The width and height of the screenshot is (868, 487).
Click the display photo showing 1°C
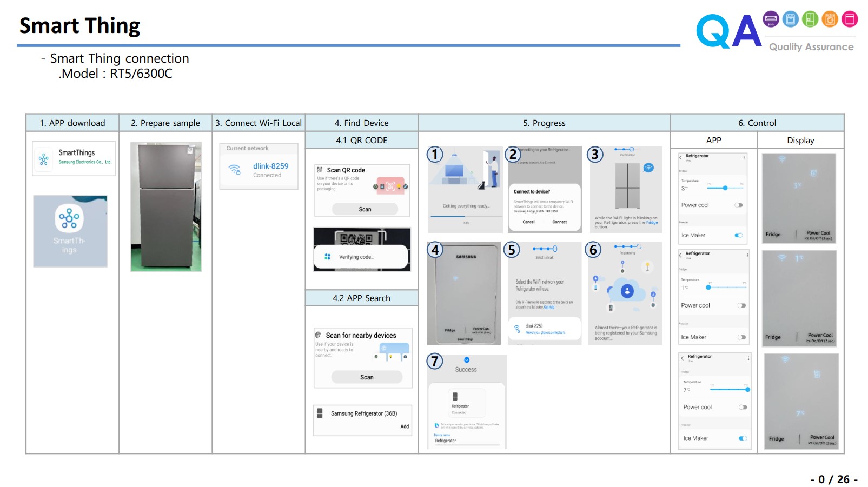point(799,298)
